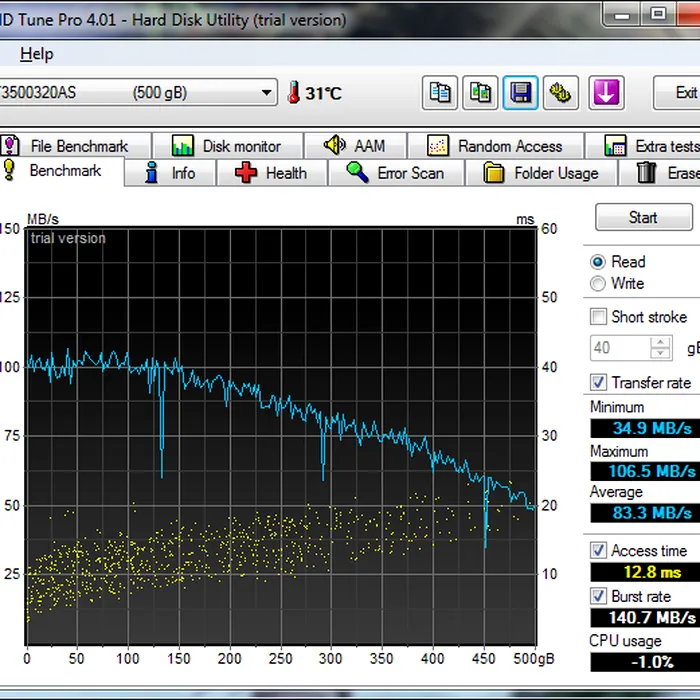Click the Health red cross icon

tap(246, 172)
